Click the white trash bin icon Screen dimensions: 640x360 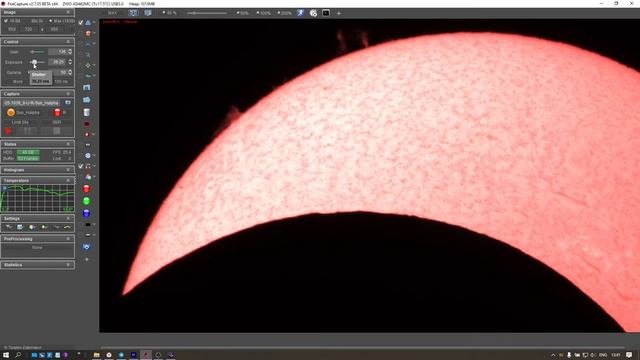[x=87, y=112]
